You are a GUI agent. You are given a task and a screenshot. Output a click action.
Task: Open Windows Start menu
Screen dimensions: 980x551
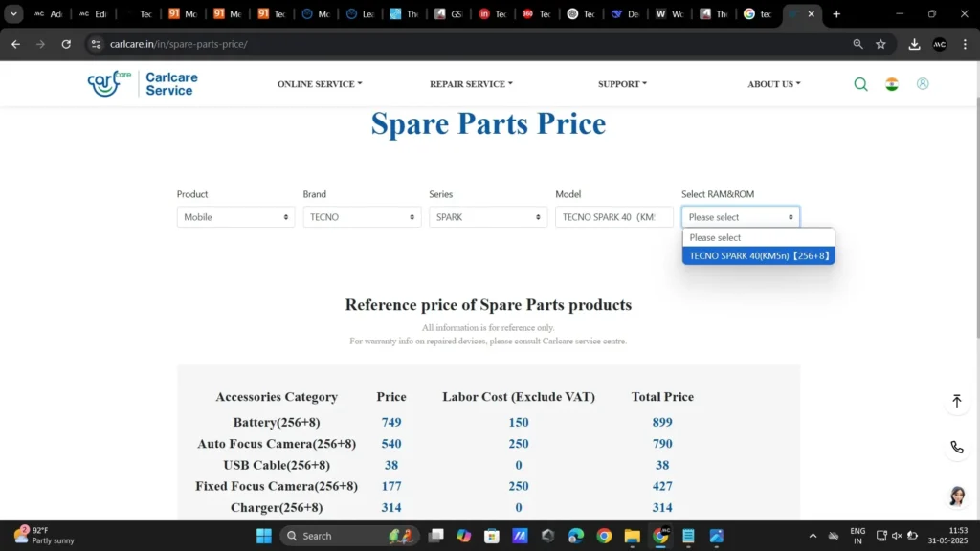click(264, 536)
